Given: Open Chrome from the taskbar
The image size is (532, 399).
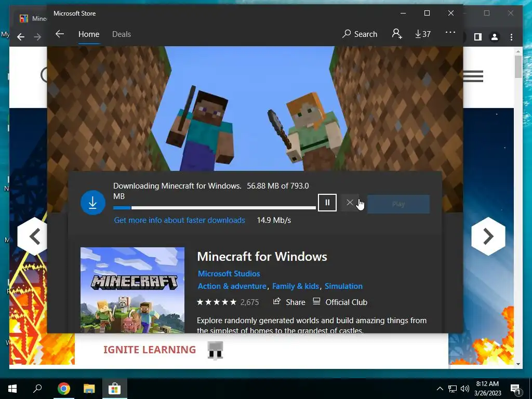Looking at the screenshot, I should tap(64, 389).
